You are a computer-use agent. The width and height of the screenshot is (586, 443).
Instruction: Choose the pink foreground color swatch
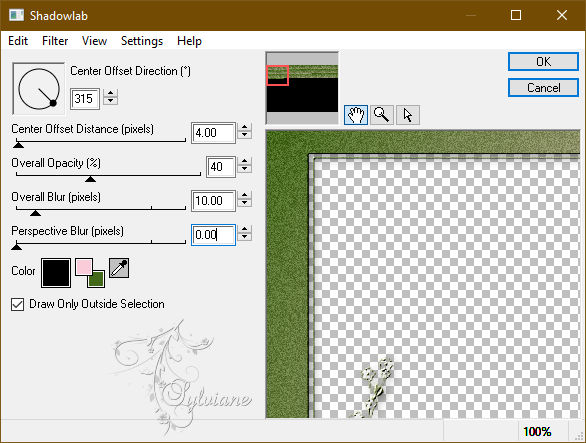(84, 267)
